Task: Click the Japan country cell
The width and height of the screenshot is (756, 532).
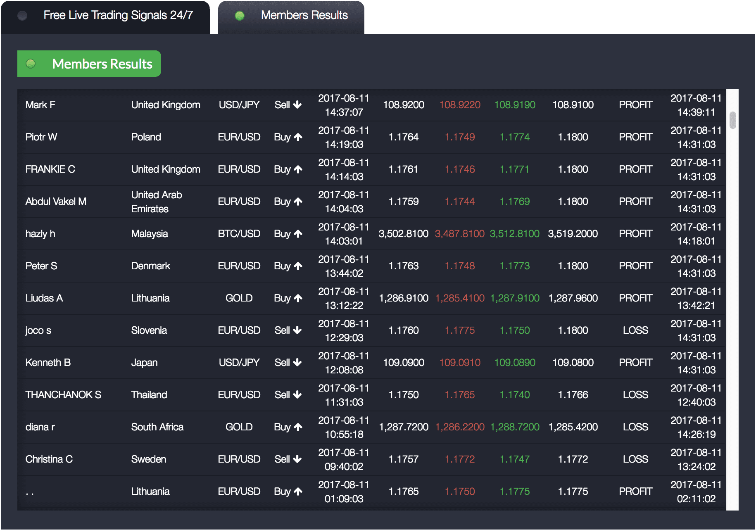Action: 144,363
